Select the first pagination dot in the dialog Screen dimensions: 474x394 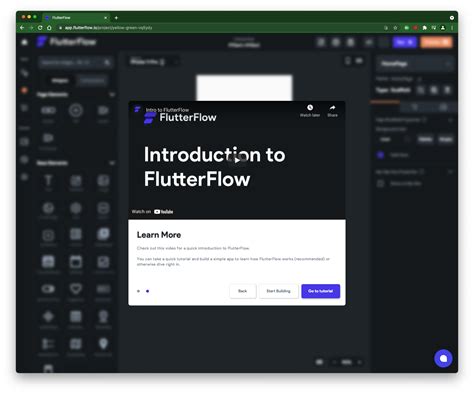pos(139,291)
